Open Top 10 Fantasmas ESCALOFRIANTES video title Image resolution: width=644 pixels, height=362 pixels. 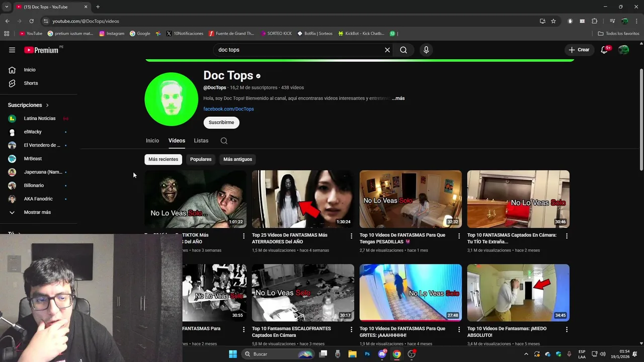291,332
